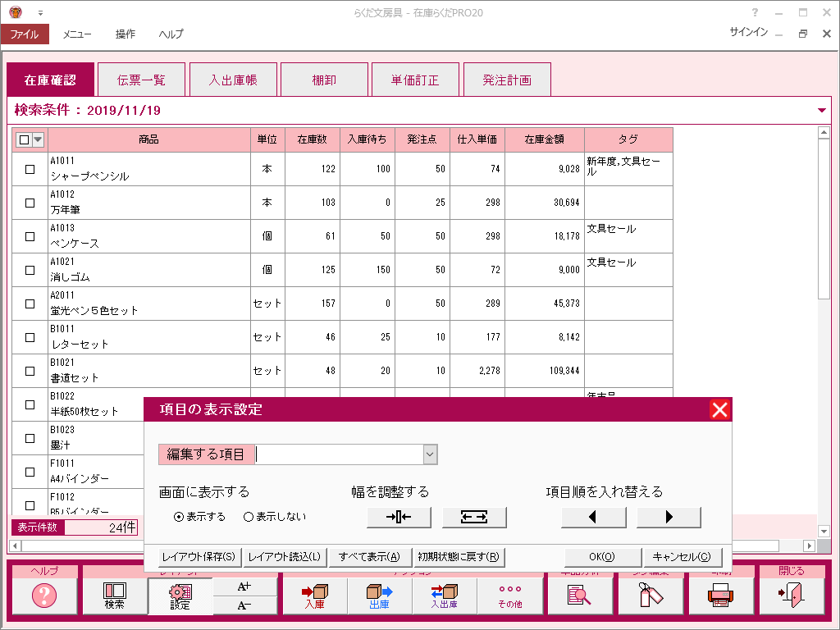The image size is (840, 630).
Task: Select the 表示しない radio button
Action: click(x=249, y=517)
